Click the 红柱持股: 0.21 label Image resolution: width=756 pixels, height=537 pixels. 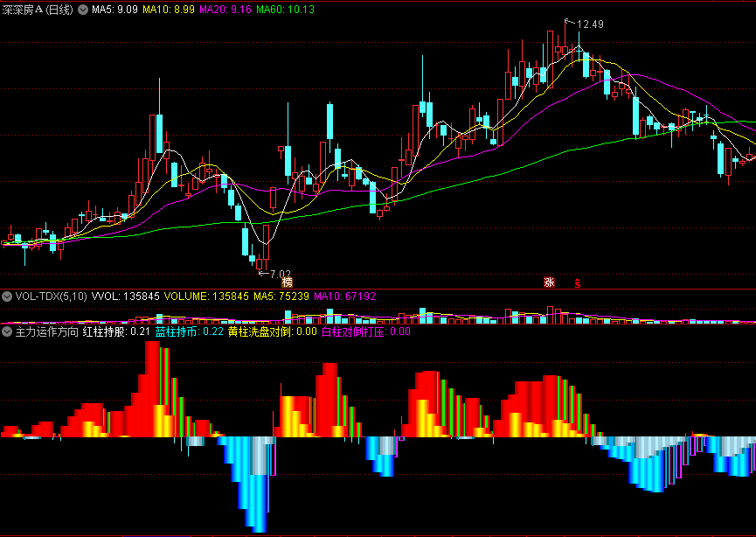(116, 332)
